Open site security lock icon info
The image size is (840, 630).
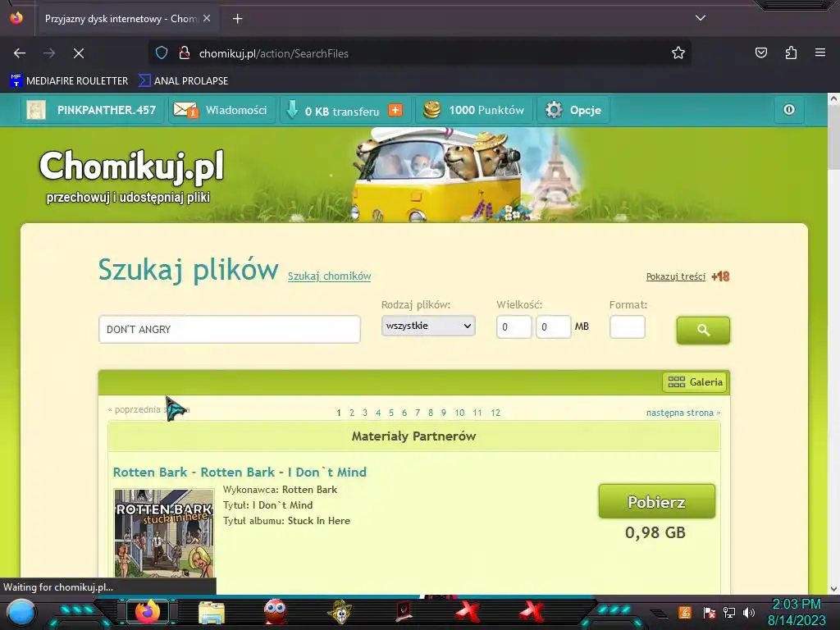pos(185,53)
